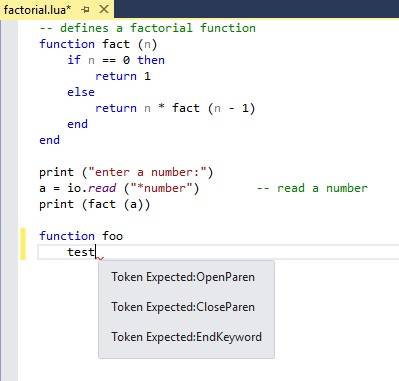
Task: Place cursor on 'function fact (n)' line
Action: click(98, 44)
